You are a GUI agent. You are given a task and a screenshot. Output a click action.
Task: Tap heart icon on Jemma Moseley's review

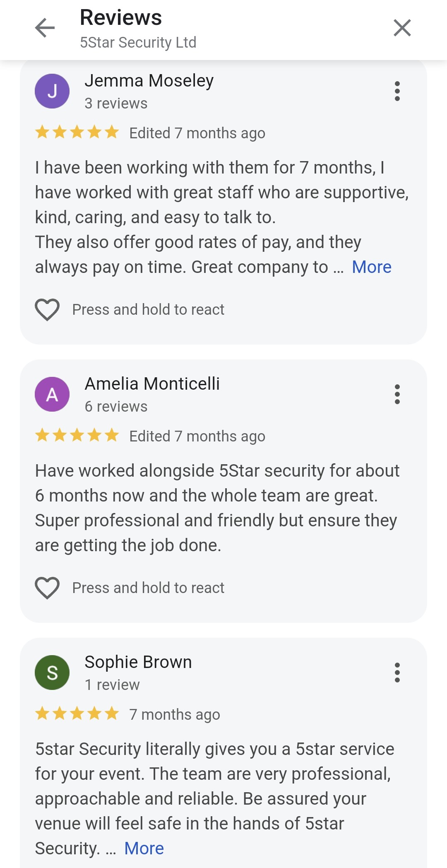pyautogui.click(x=47, y=310)
